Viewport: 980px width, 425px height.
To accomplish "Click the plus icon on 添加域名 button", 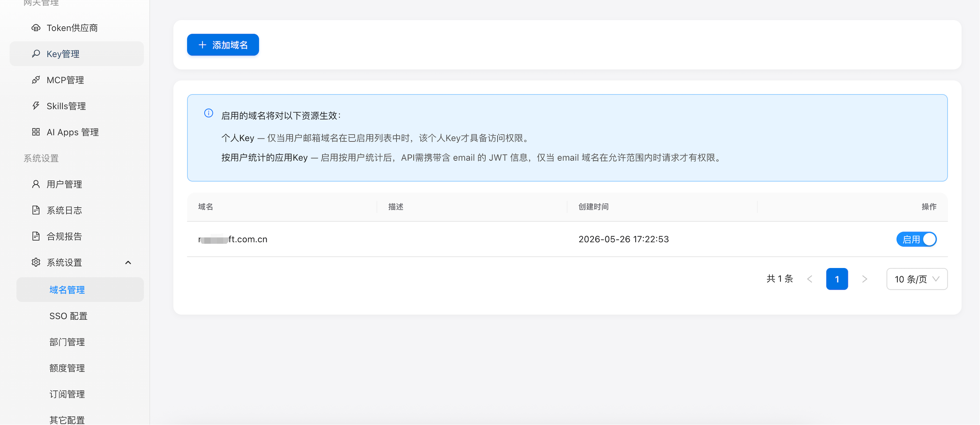I will [203, 45].
